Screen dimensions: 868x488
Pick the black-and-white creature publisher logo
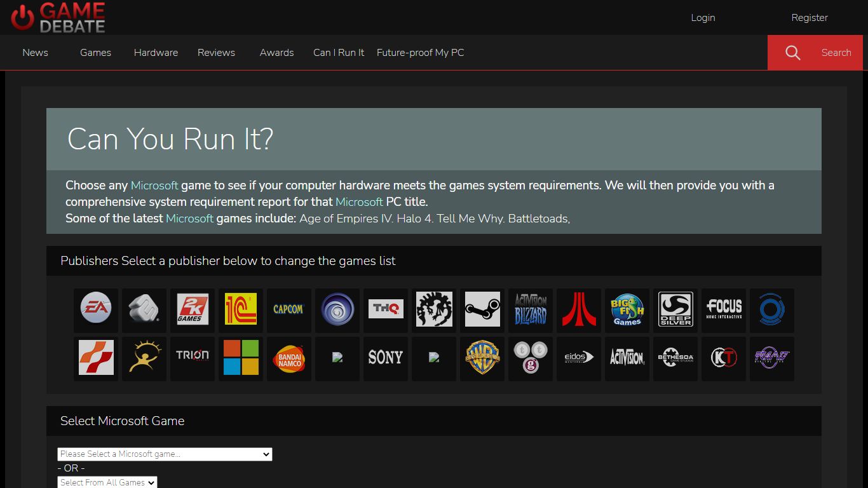coord(434,309)
